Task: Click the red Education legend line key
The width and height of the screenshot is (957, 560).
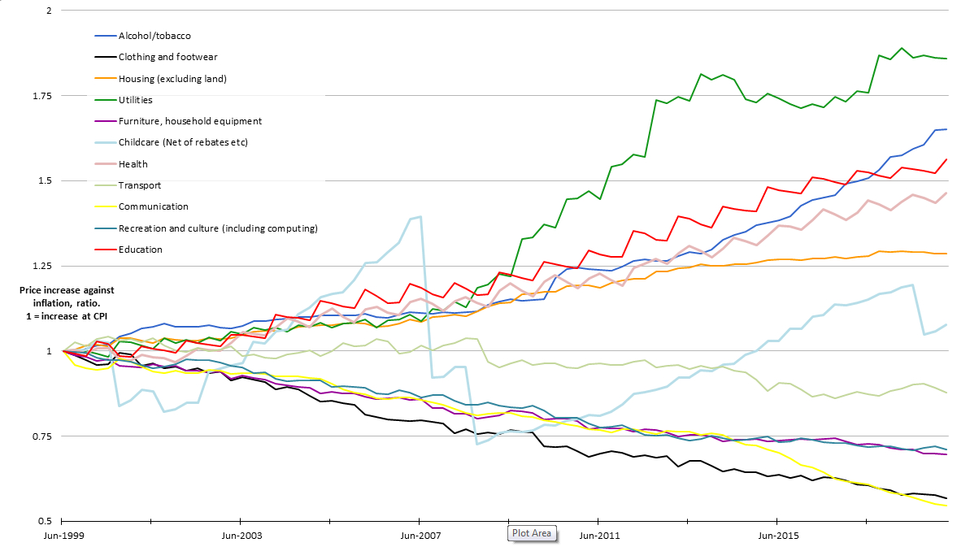Action: pos(106,250)
